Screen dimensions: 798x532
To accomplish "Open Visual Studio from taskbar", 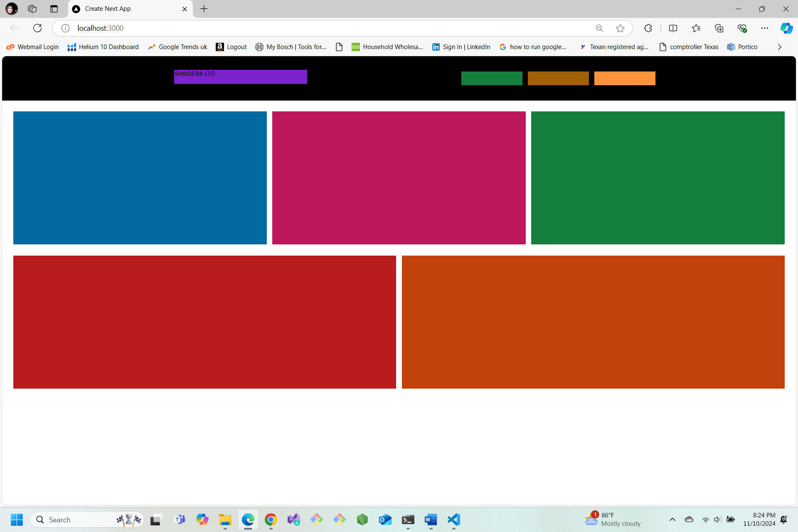I will tap(294, 520).
